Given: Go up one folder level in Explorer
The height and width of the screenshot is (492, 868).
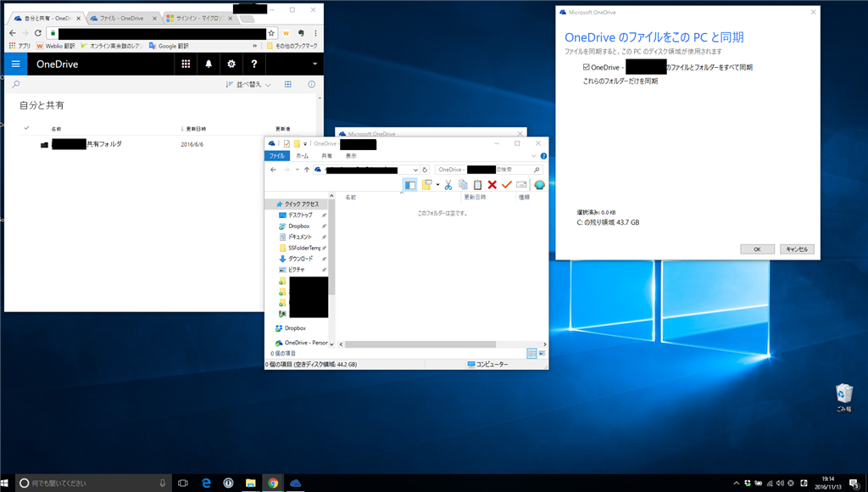Looking at the screenshot, I should coord(307,171).
